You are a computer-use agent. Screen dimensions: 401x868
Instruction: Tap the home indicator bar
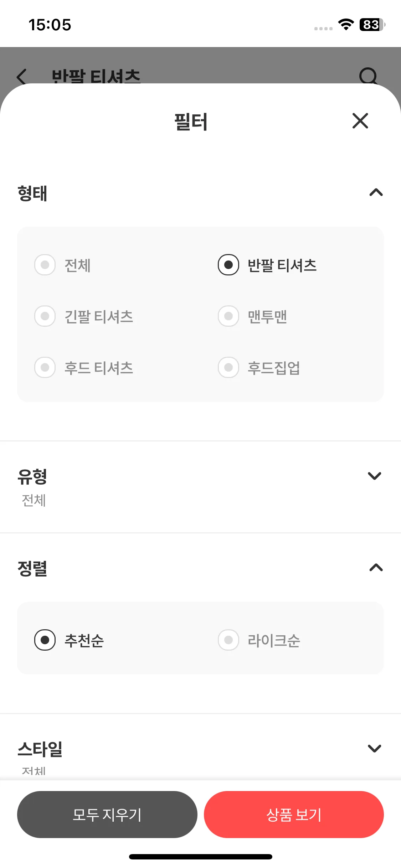pos(201,857)
